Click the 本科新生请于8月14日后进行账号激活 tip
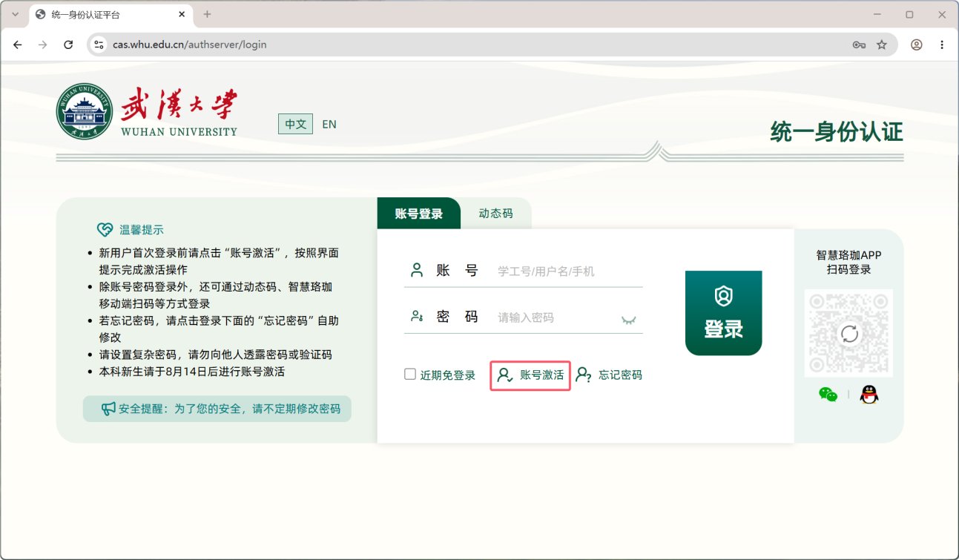Screen dimensions: 959x560 pyautogui.click(x=192, y=372)
